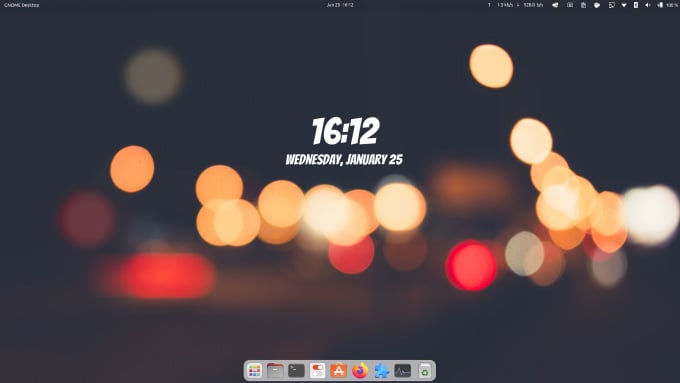This screenshot has height=383, width=680.
Task: Open Ubuntu Software store in the dock
Action: [x=339, y=371]
